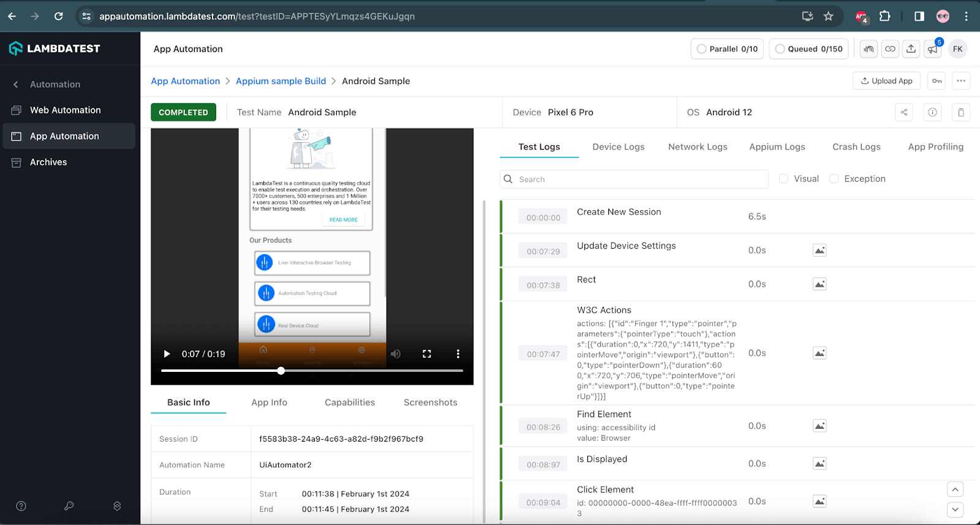Open the Capabilities tab
The image size is (980, 525).
click(349, 402)
